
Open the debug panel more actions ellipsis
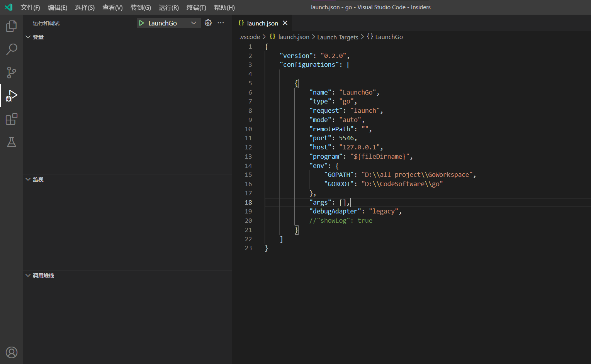[x=221, y=23]
